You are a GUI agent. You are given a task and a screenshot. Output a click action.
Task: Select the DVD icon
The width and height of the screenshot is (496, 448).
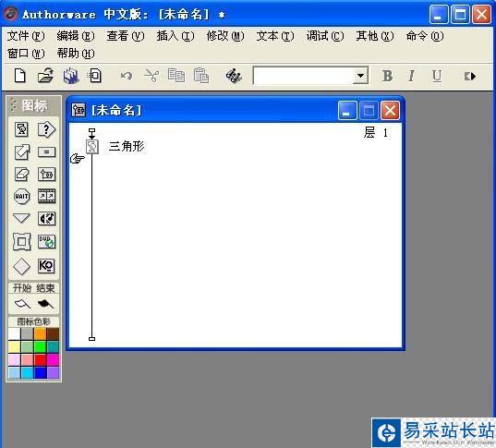click(x=46, y=242)
